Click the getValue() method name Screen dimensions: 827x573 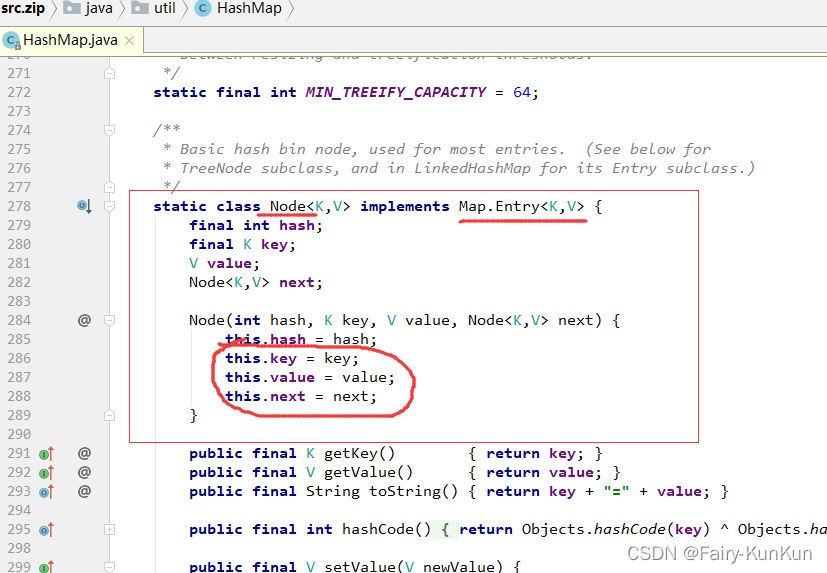tap(368, 472)
